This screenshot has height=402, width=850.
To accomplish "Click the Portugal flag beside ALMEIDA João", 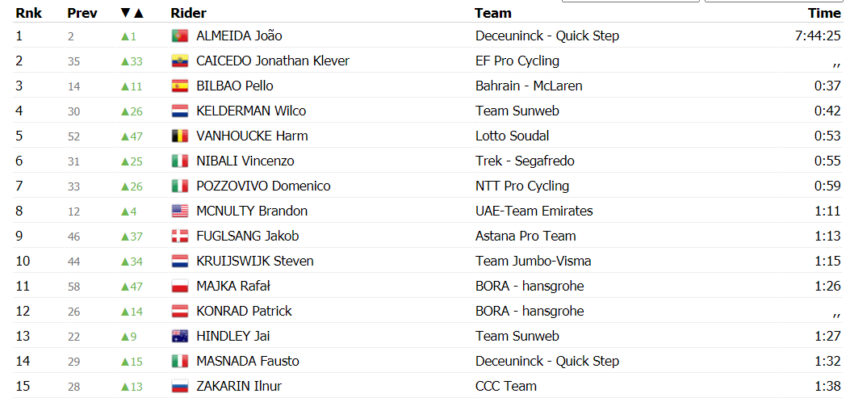I will 179,36.
